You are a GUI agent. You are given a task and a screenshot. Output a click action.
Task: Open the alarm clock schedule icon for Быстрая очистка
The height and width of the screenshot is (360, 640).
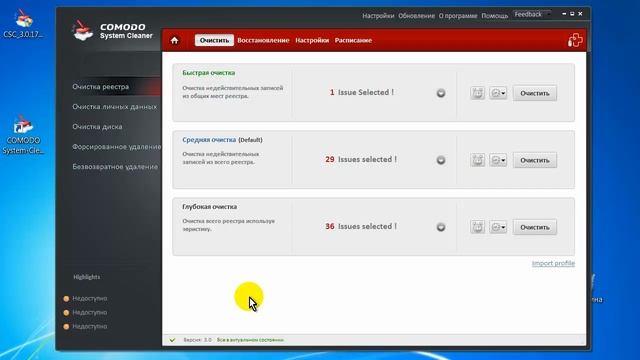(x=477, y=93)
